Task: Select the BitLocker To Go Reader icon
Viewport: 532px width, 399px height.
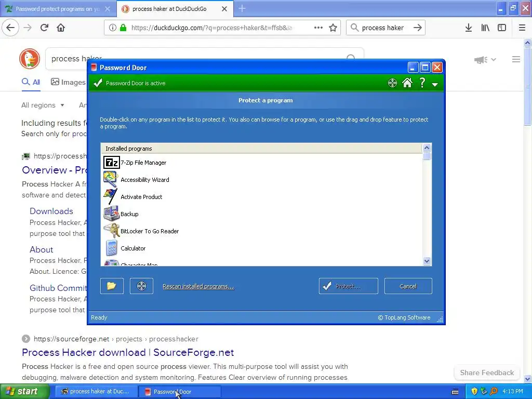Action: coord(111,231)
